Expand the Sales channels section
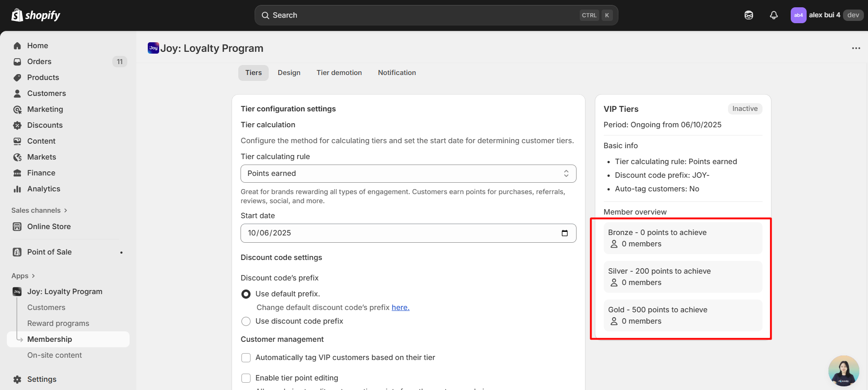 pyautogui.click(x=39, y=210)
